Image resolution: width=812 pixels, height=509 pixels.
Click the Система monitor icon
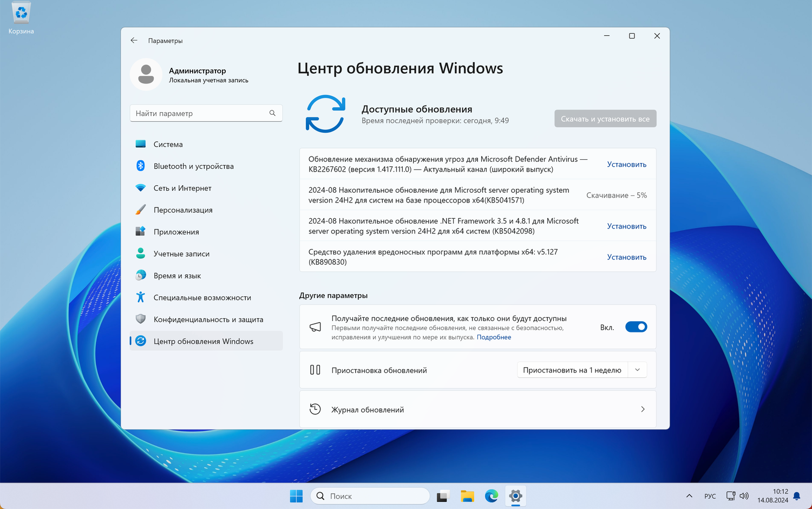(141, 144)
